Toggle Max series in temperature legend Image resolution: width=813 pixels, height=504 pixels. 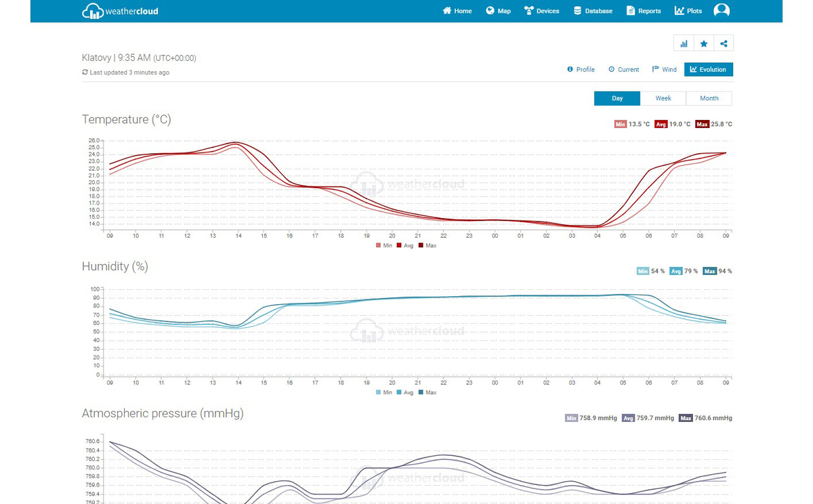(x=427, y=245)
